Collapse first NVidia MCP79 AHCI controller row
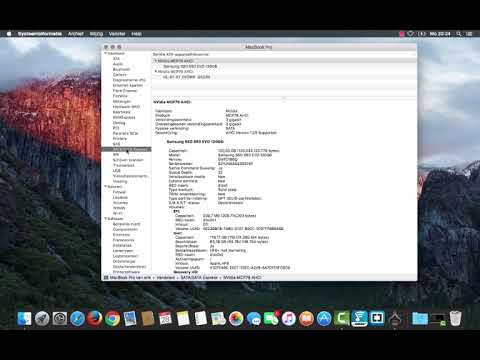 156,61
